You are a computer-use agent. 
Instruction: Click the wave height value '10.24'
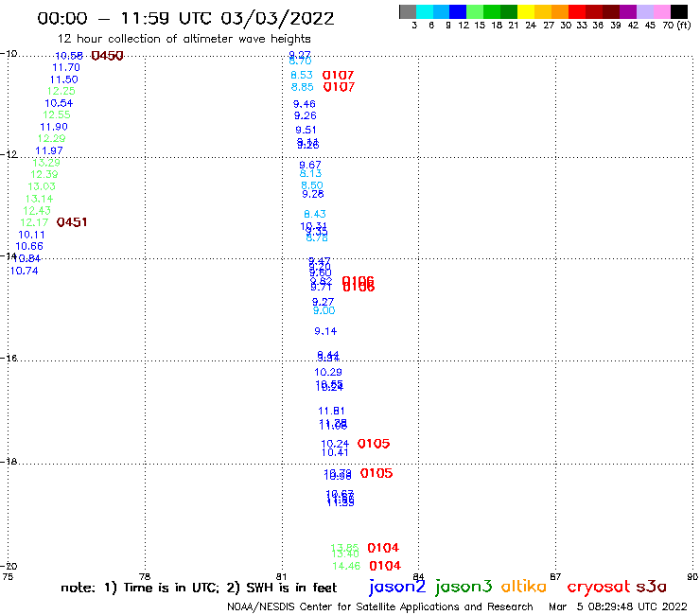click(335, 444)
